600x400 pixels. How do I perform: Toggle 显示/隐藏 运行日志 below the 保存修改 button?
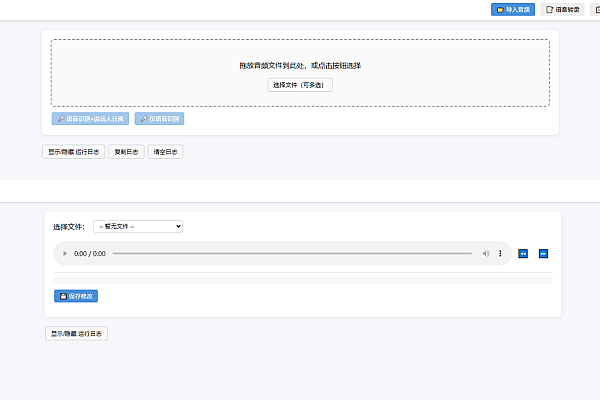pos(77,333)
